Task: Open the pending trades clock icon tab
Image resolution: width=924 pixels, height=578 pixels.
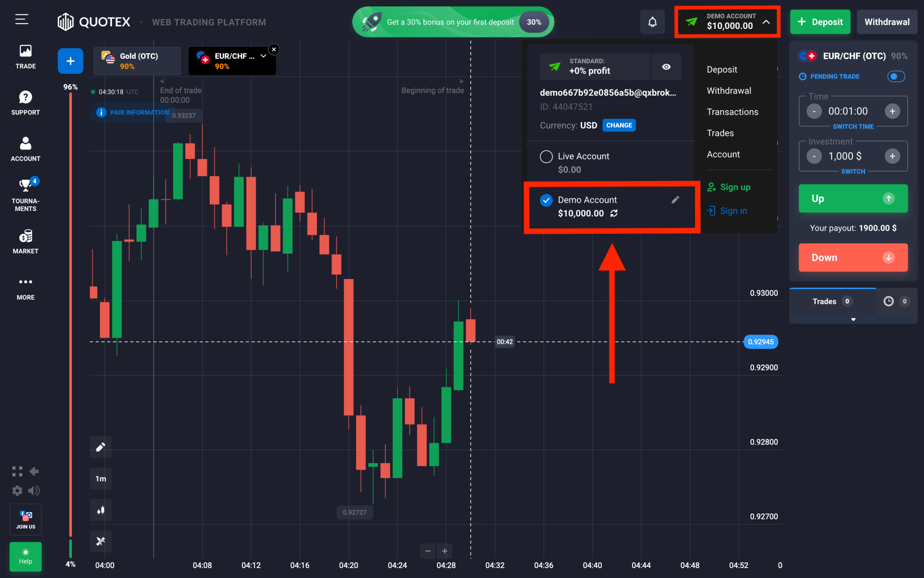Action: (x=896, y=301)
